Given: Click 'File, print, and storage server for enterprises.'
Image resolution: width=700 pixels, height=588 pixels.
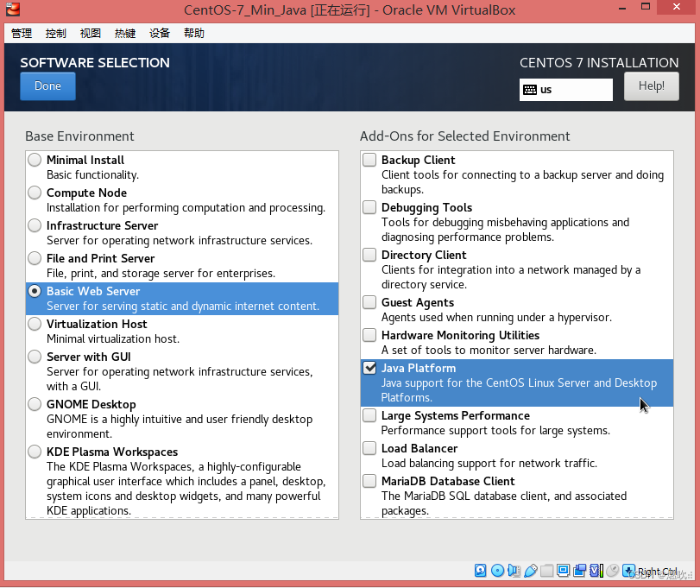Looking at the screenshot, I should [161, 273].
